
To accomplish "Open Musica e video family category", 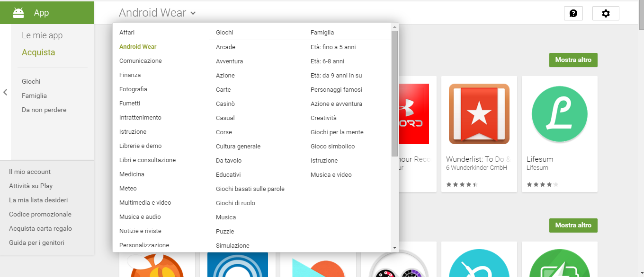I will point(331,175).
